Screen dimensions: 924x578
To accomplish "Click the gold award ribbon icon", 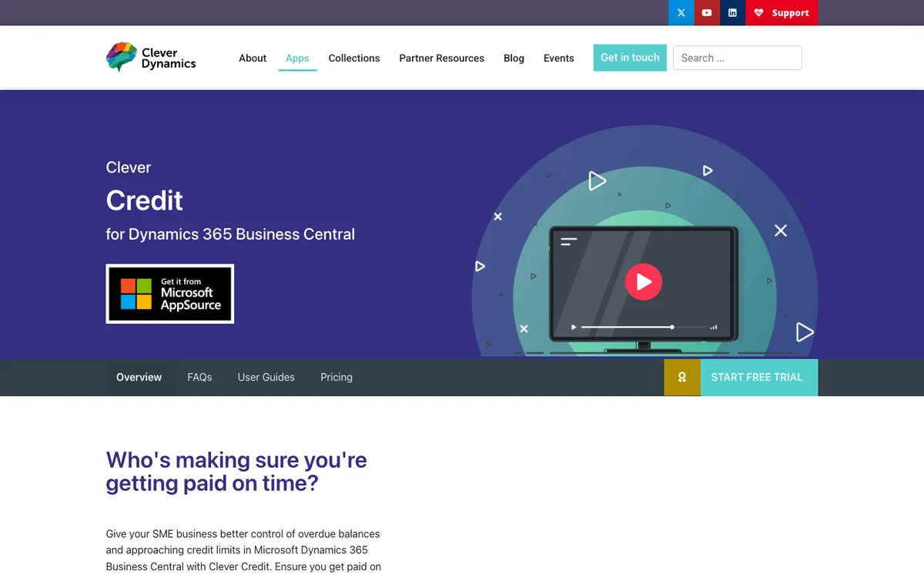I will [682, 378].
